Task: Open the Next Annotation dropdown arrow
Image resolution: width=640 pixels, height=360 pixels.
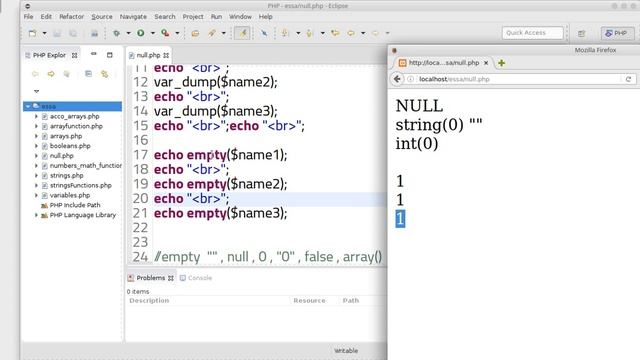Action: (x=298, y=33)
